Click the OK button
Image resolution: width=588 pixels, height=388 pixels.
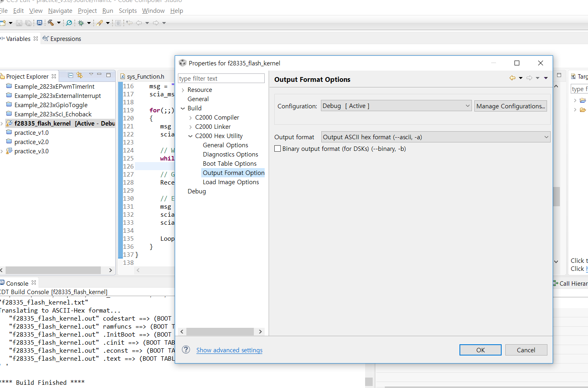click(480, 350)
